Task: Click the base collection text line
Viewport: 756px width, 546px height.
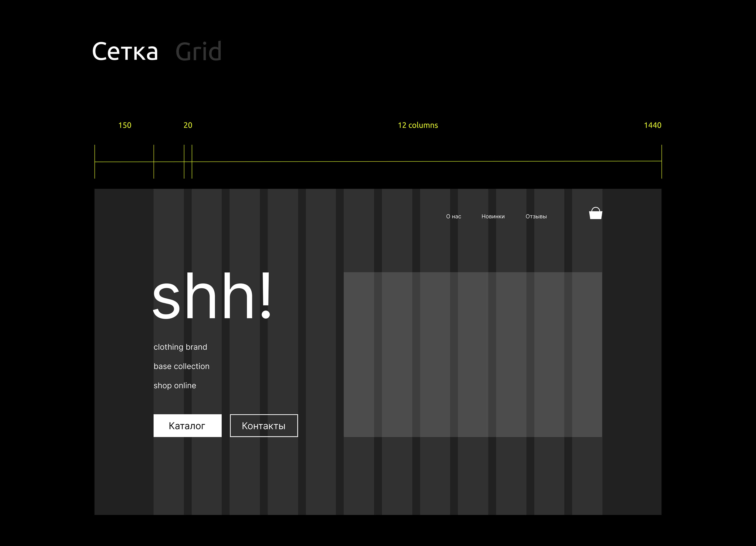Action: tap(181, 366)
